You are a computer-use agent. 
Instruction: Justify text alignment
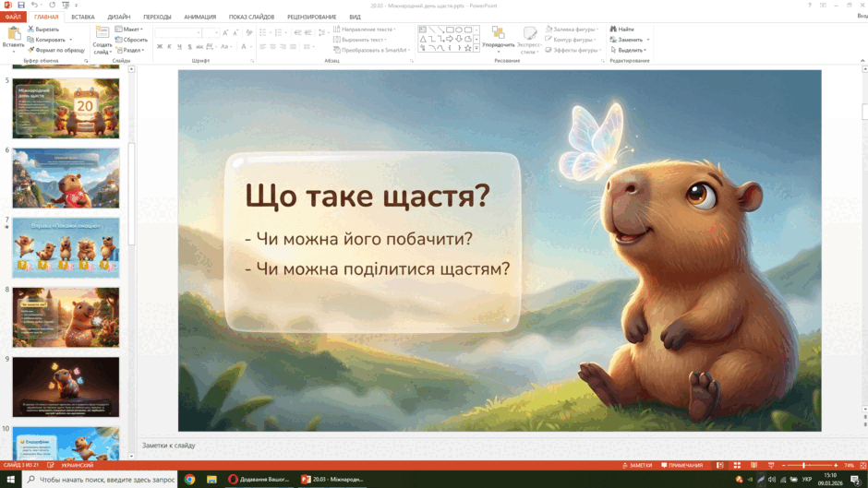pos(293,47)
